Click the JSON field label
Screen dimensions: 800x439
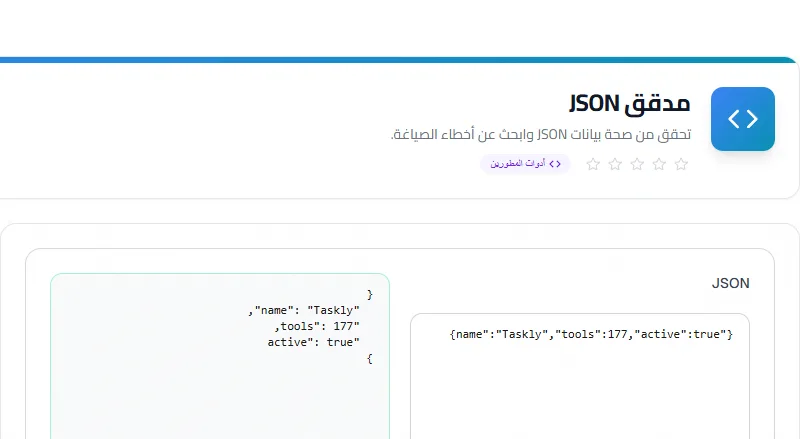click(x=731, y=283)
